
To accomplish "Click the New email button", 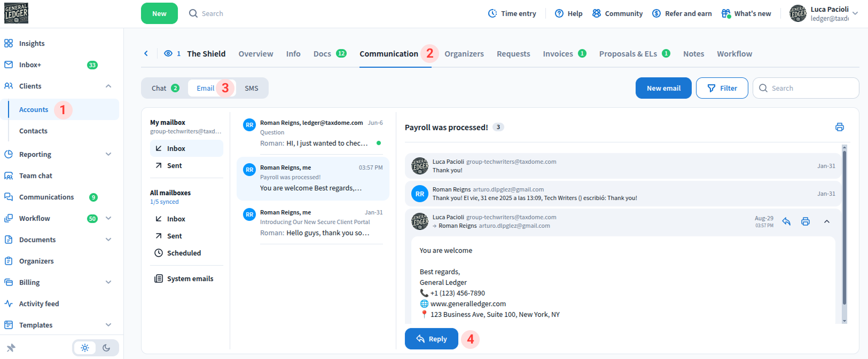I will click(663, 88).
